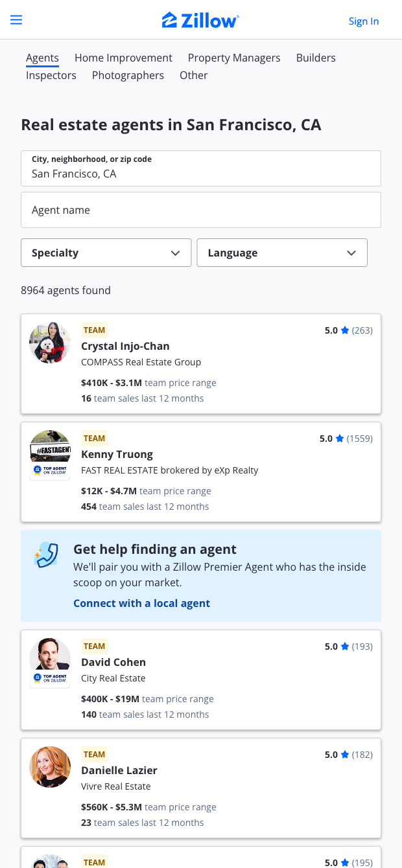Click the phone icon in help banner

pos(46,555)
